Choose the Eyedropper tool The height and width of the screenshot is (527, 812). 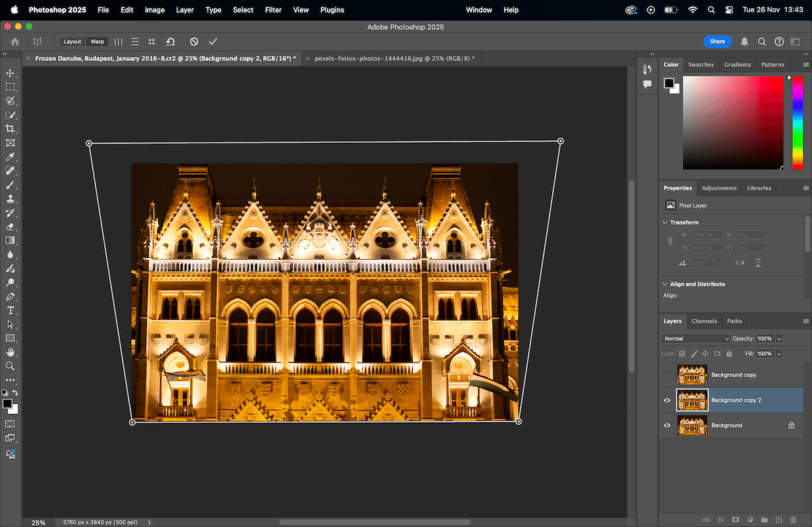(9, 156)
